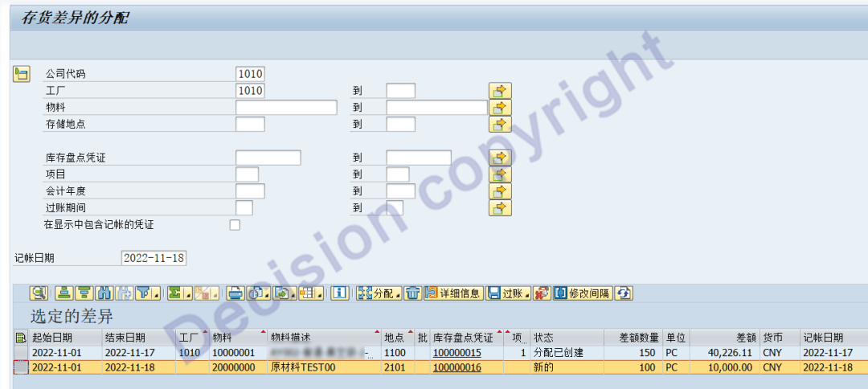Click the Total sigma icon

[176, 293]
